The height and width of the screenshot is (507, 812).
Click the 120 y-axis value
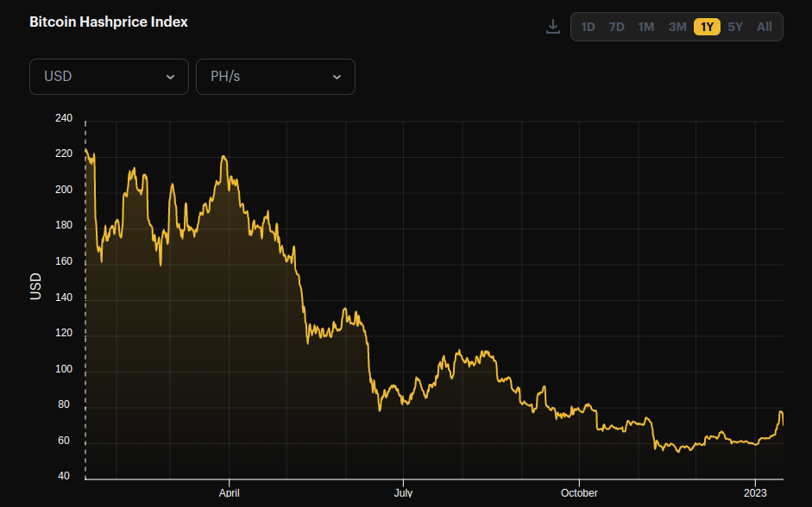pyautogui.click(x=64, y=333)
